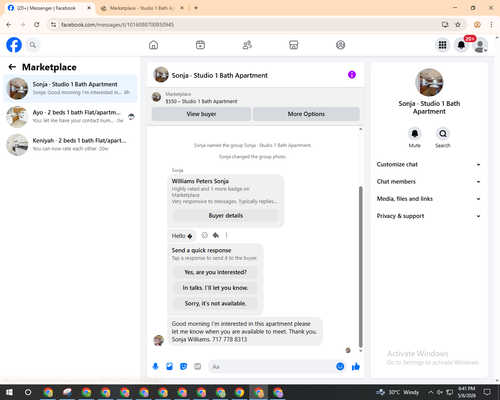The height and width of the screenshot is (400, 500).
Task: Click the message input field Aa
Action: coord(270,367)
